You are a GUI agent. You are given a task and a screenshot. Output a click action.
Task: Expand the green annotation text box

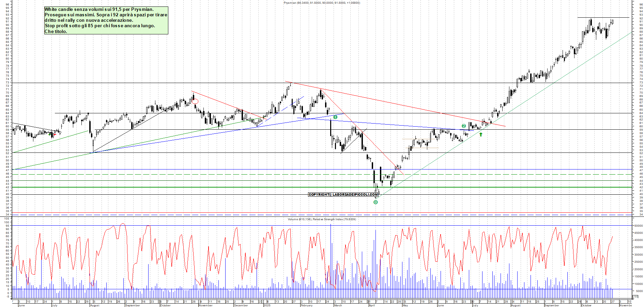106,20
